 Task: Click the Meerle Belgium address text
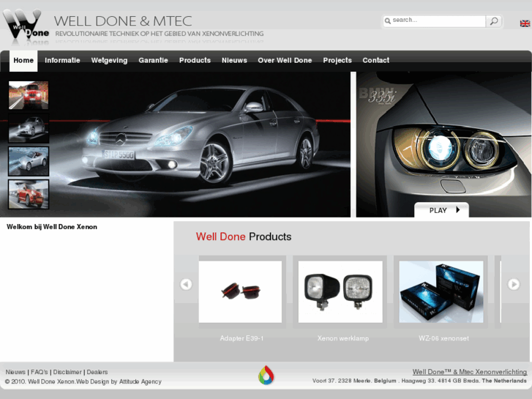pos(354,381)
